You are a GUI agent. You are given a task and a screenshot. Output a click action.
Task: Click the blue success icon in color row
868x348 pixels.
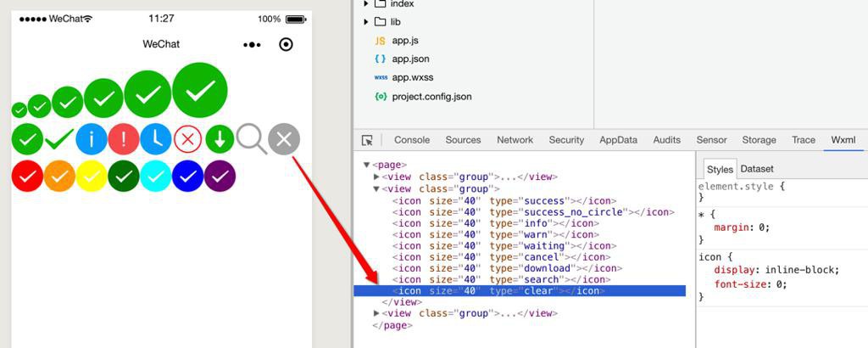(187, 177)
